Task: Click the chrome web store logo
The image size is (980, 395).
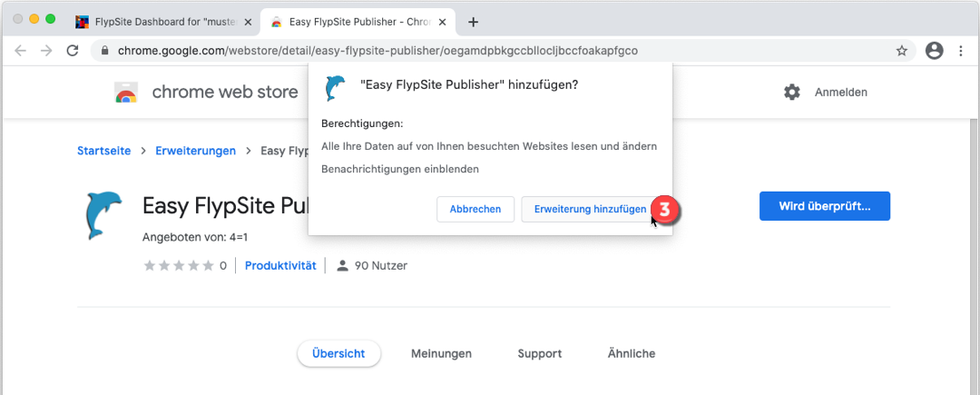Action: point(125,93)
